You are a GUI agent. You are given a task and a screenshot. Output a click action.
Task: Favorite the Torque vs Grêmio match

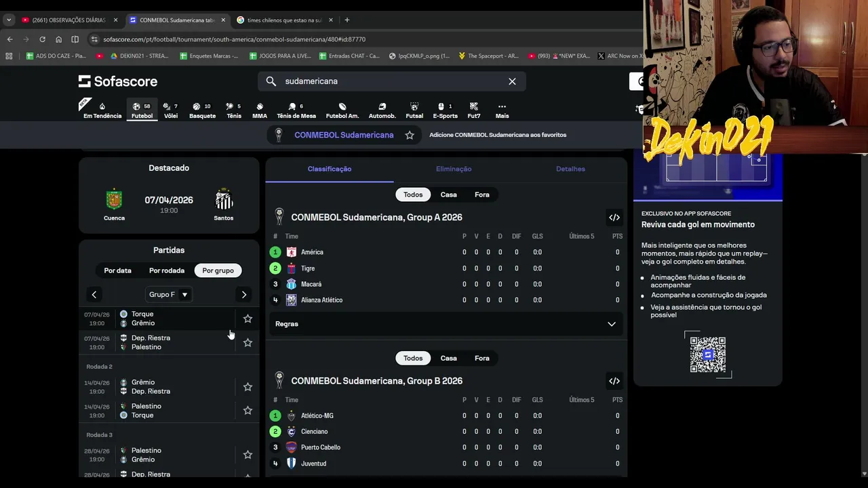248,319
